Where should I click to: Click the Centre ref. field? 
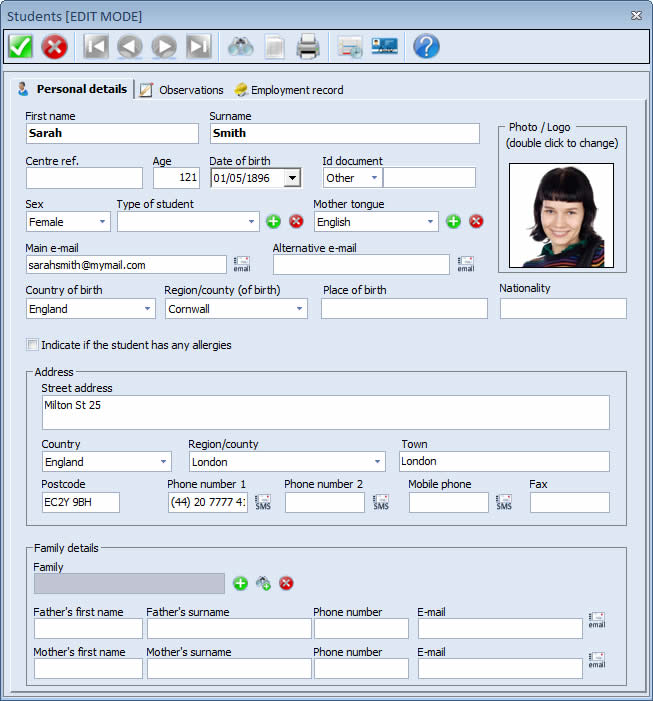tap(84, 178)
